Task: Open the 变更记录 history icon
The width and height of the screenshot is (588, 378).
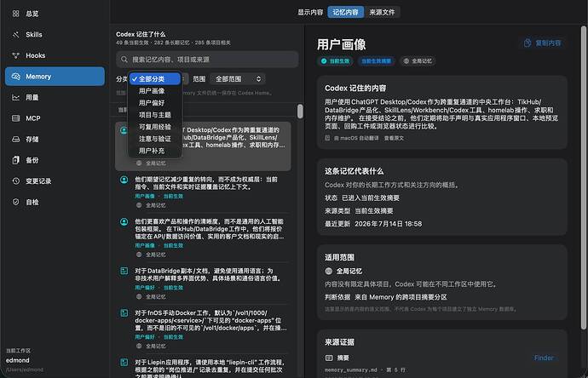Action: [x=15, y=181]
